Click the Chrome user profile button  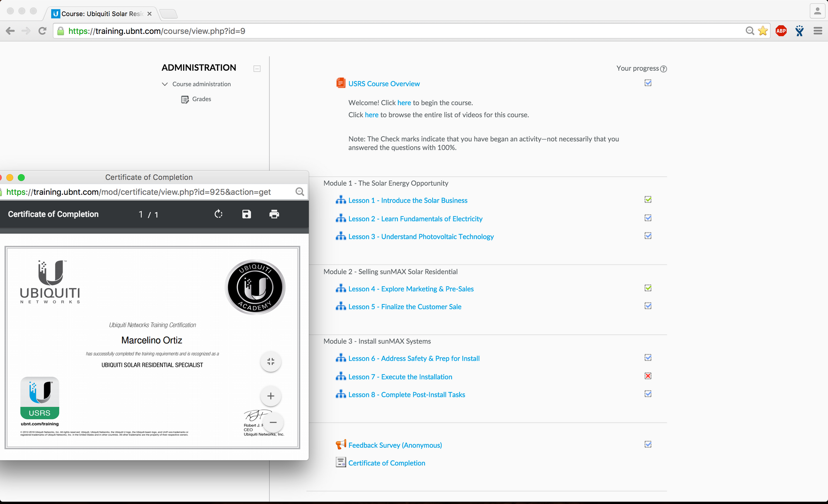click(817, 11)
